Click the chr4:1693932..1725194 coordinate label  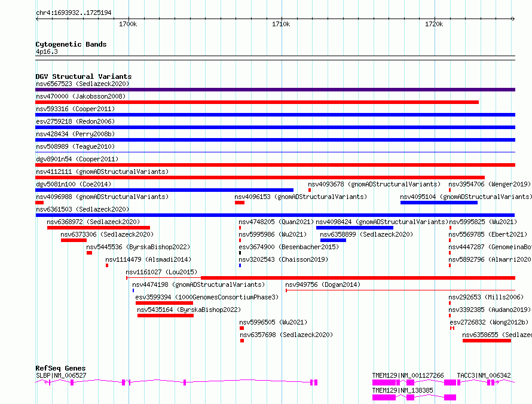click(x=74, y=13)
